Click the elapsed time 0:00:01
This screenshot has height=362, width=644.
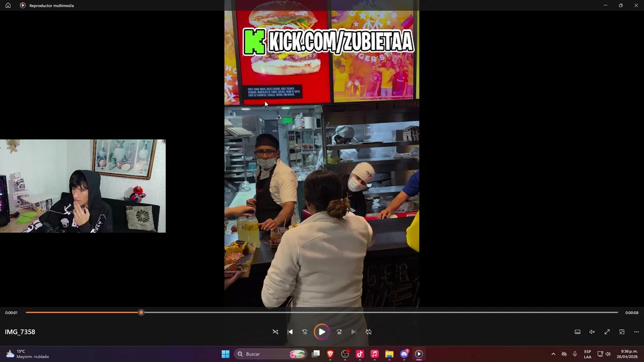[x=12, y=313]
